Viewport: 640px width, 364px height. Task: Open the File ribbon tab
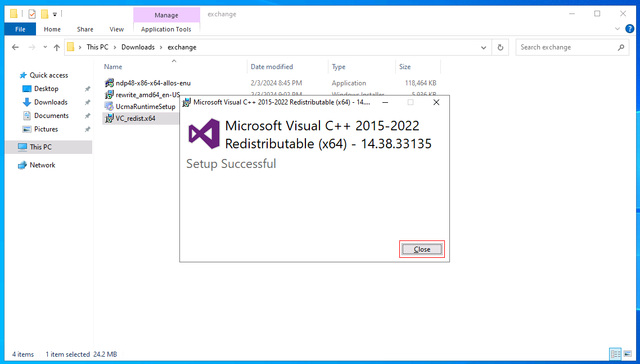coord(20,29)
